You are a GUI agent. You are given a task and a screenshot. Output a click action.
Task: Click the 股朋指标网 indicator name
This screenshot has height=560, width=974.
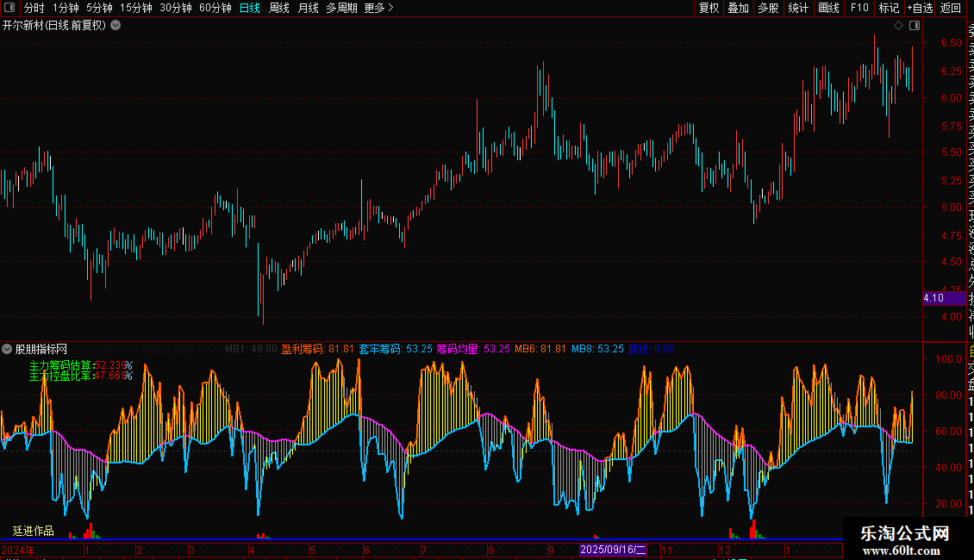pos(41,349)
